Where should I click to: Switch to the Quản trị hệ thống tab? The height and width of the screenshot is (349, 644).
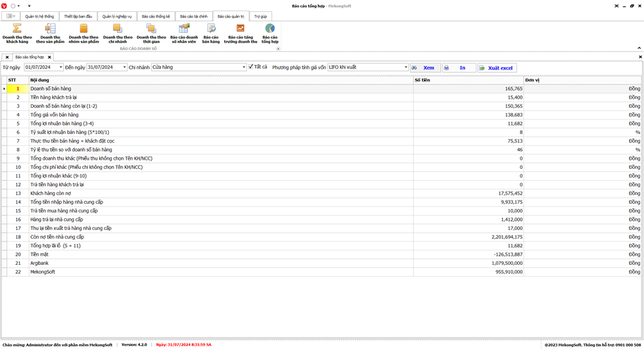pos(39,16)
